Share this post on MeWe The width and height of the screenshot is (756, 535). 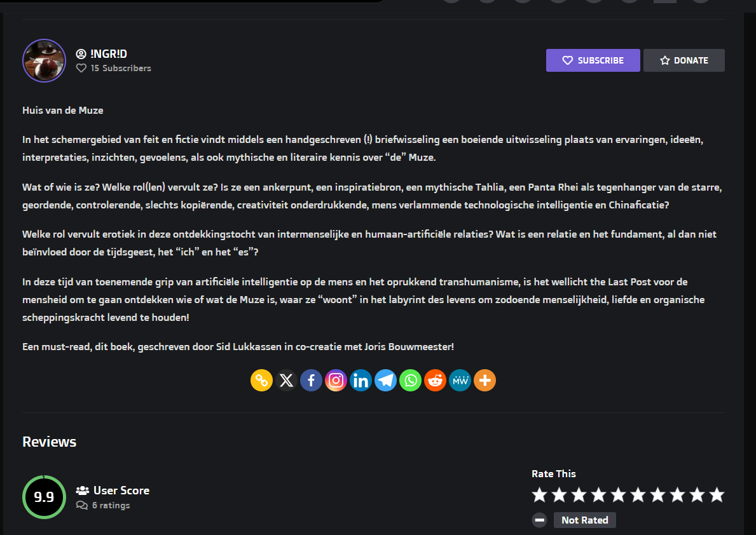point(460,381)
